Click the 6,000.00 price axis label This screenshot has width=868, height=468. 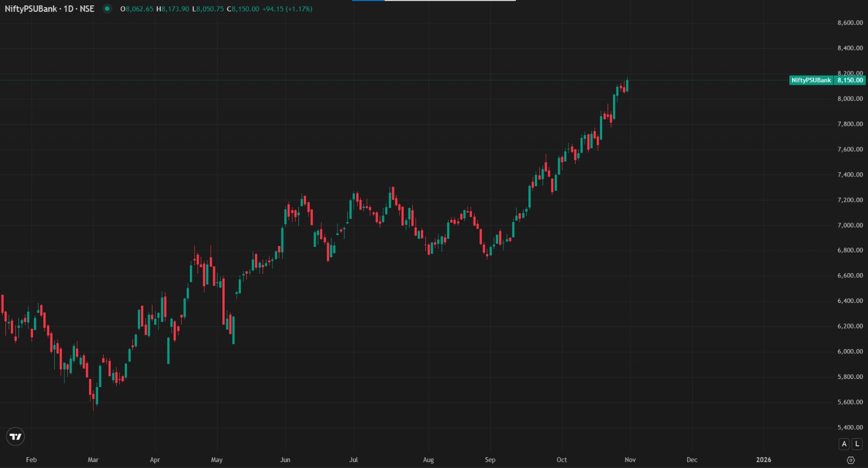point(850,351)
